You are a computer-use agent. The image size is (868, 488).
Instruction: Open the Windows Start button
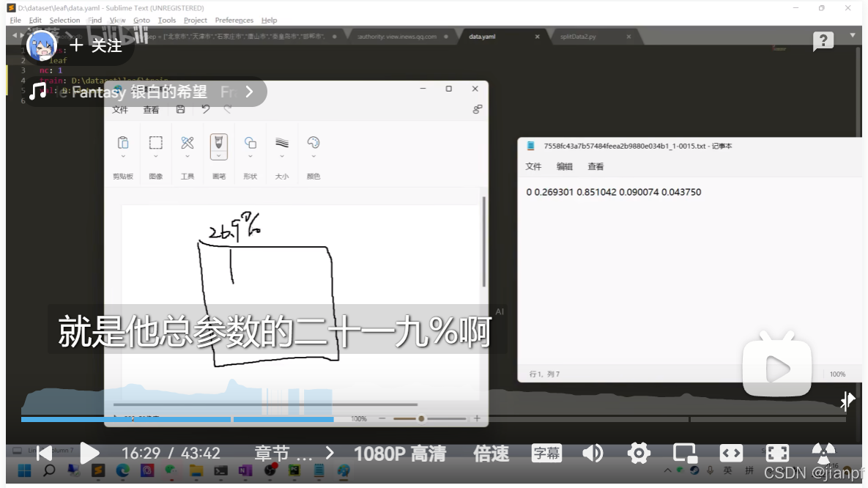(x=24, y=471)
